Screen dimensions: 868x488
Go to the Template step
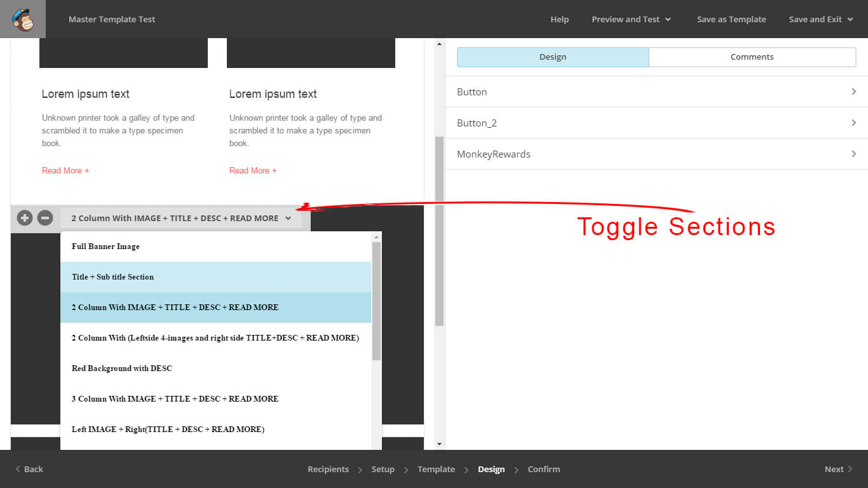tap(436, 469)
